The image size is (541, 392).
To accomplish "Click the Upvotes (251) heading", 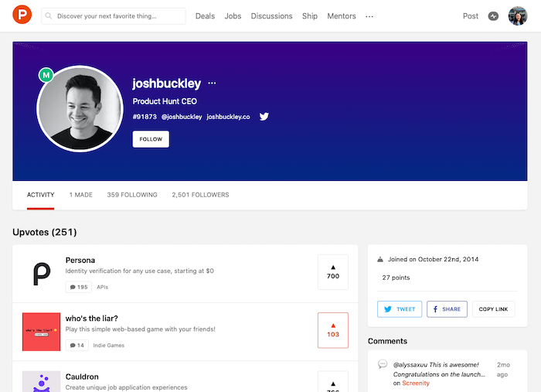I will [x=45, y=232].
